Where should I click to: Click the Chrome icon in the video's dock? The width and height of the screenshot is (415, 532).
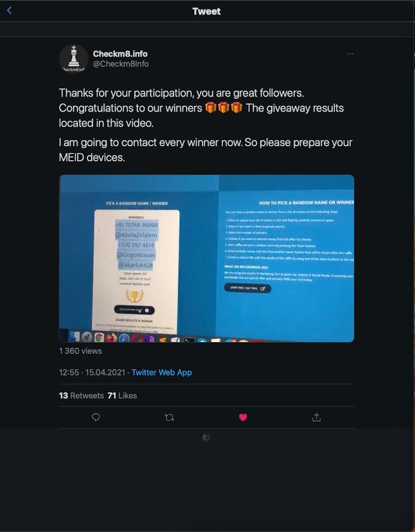tap(99, 337)
